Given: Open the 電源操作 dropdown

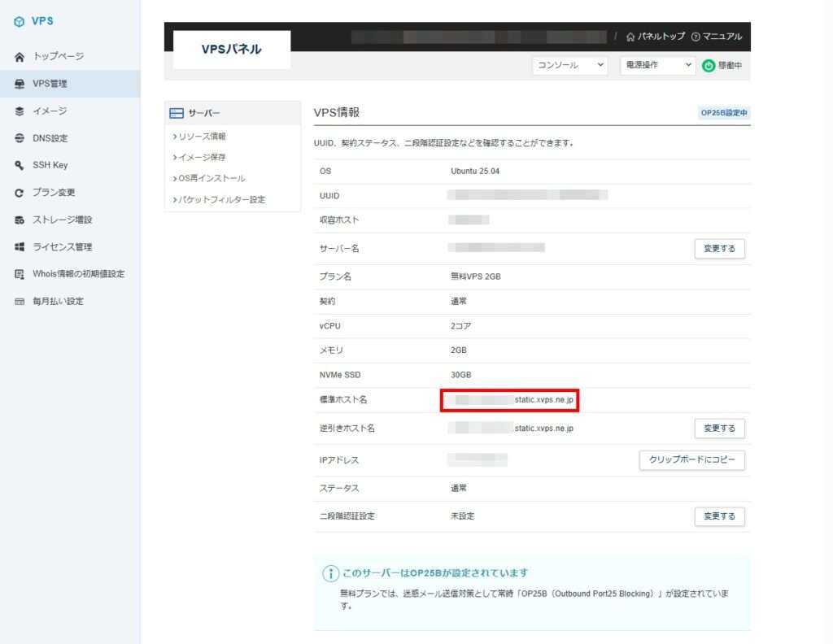Looking at the screenshot, I should [657, 66].
